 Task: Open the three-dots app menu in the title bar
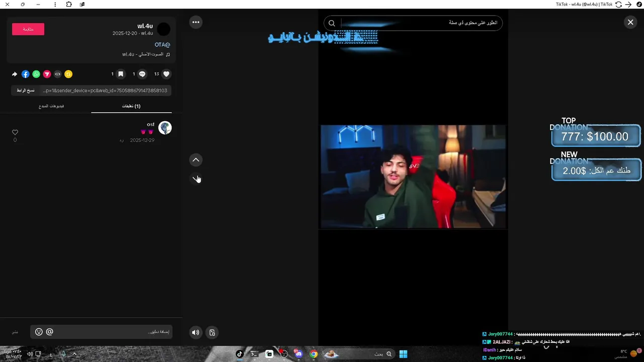point(55,4)
